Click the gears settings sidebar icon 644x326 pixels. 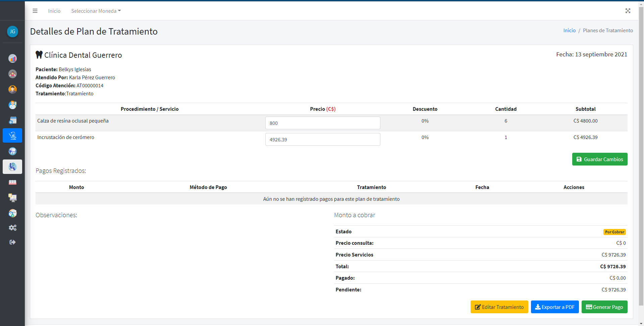pos(12,228)
